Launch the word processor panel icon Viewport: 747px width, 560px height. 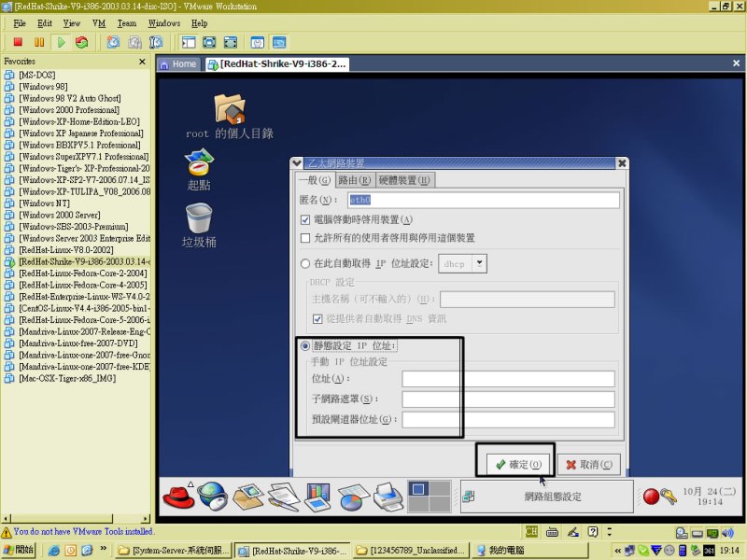click(283, 497)
